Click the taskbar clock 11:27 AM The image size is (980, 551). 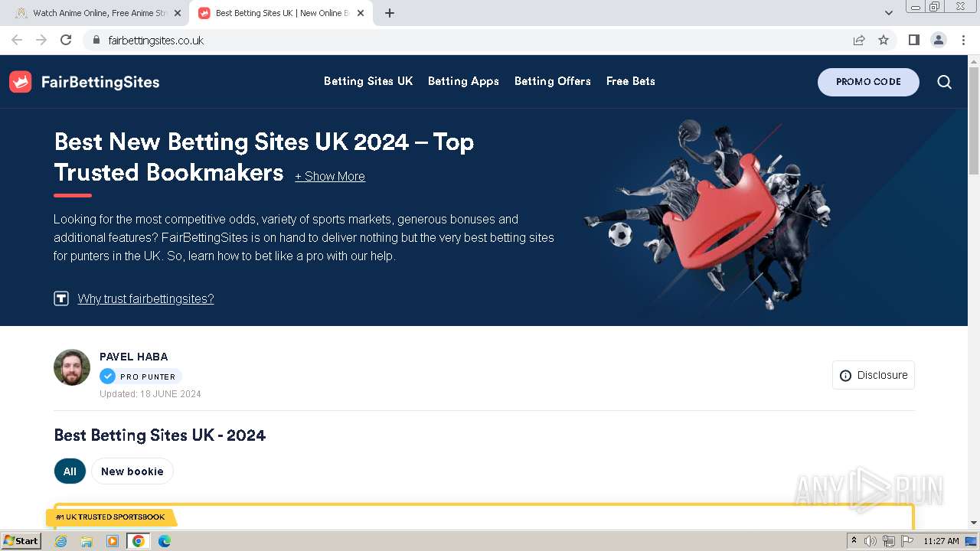tap(941, 541)
